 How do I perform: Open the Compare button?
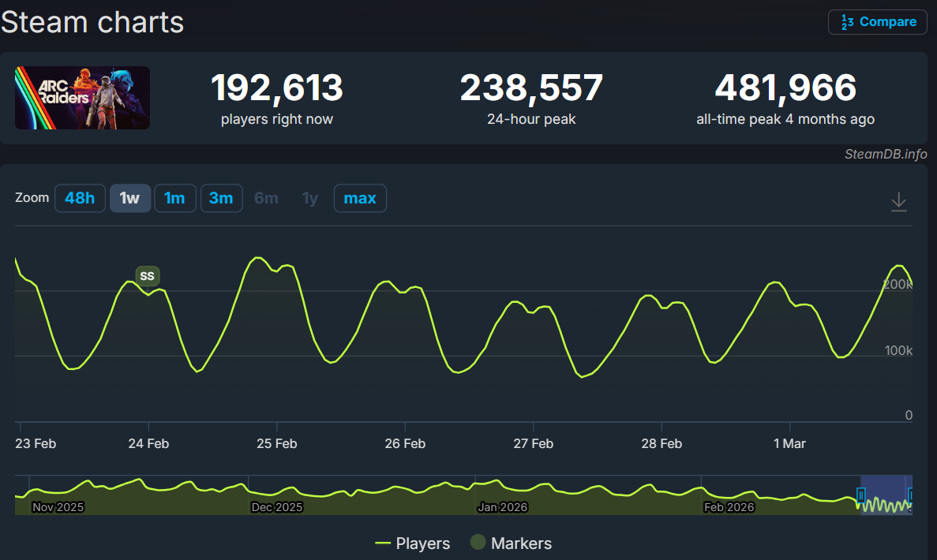point(877,22)
